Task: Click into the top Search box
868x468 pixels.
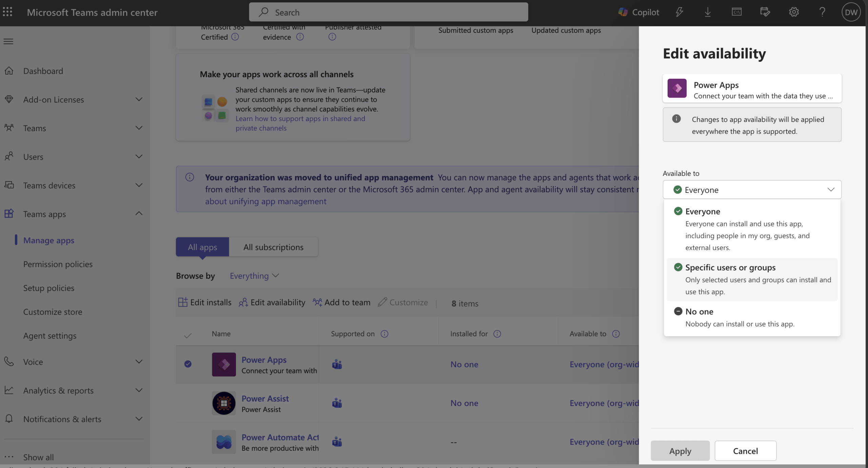Action: point(389,12)
